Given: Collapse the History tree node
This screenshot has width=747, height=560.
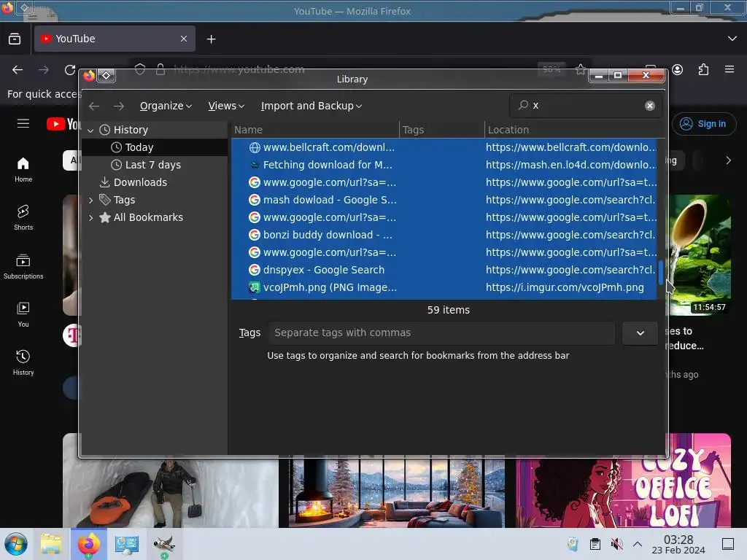Looking at the screenshot, I should (x=90, y=130).
